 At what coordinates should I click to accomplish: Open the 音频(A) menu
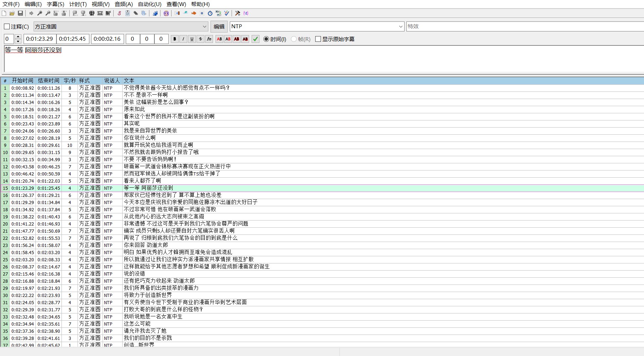[124, 4]
